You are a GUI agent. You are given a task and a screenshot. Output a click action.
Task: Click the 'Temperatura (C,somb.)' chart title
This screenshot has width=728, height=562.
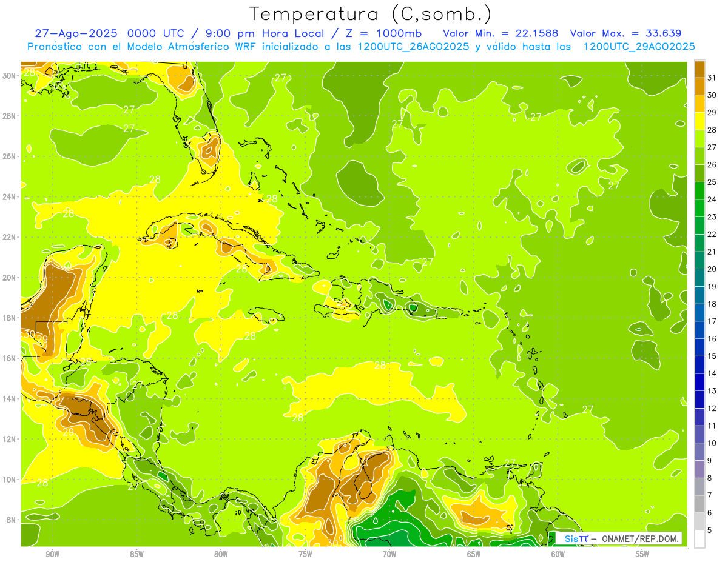point(371,14)
